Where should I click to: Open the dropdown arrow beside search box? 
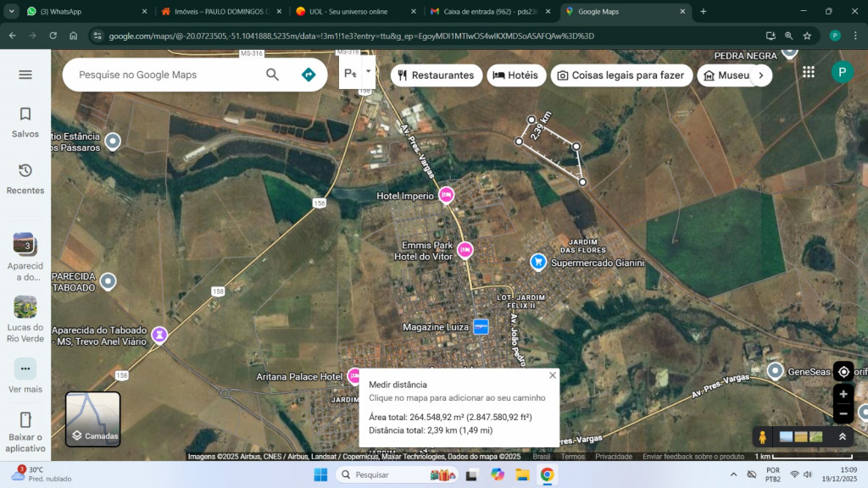coord(368,72)
